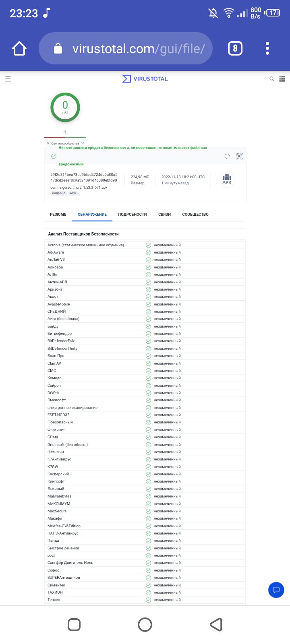Vote positive with community score checkmark
Viewport: 290px width, 644px height.
[x=83, y=143]
